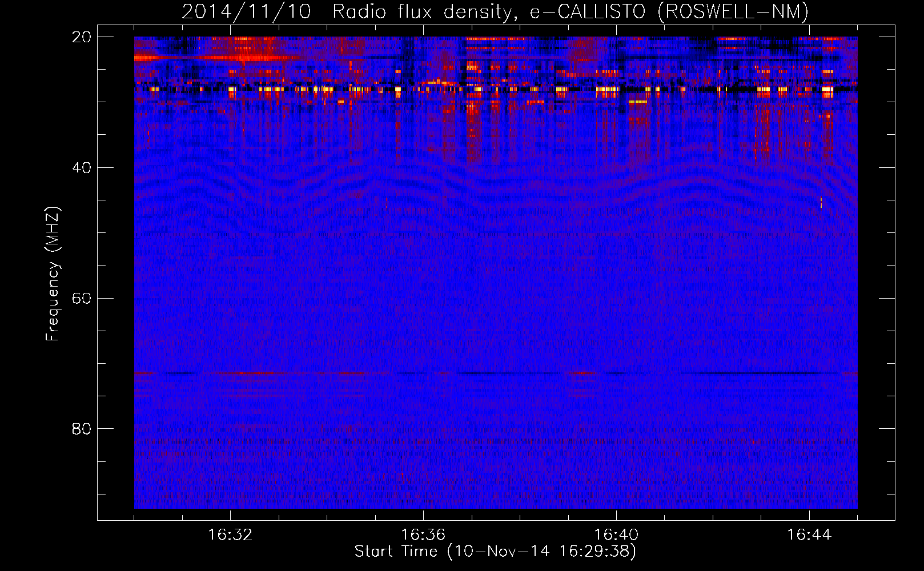
Task: Click the plot title "2014/11/10 Radio flux density, e-CALLISTO (ROSWELL-NM)"
Action: point(495,11)
